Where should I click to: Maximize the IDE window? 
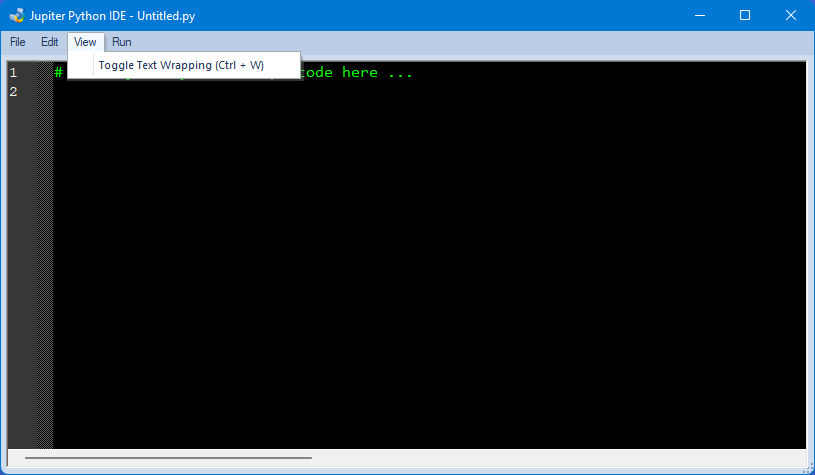(x=744, y=16)
